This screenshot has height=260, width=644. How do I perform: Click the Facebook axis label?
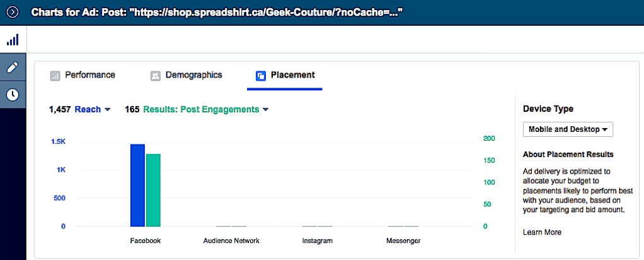point(146,241)
